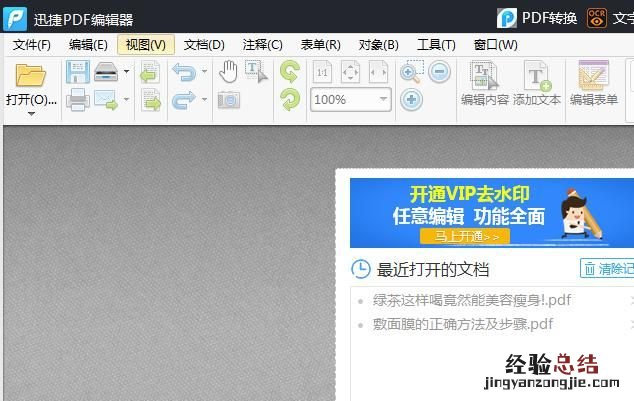Click the Open folder icon

click(x=31, y=75)
